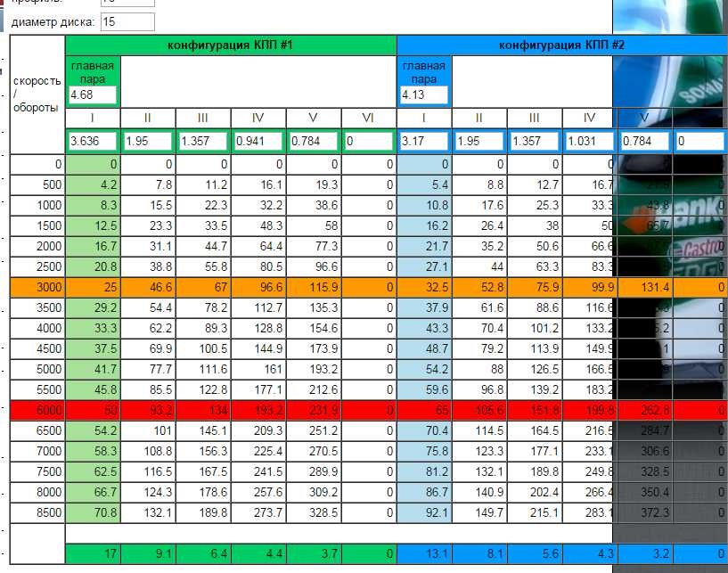Select config #2 gear II ratio field 1.95
The image size is (728, 573).
pos(479,141)
